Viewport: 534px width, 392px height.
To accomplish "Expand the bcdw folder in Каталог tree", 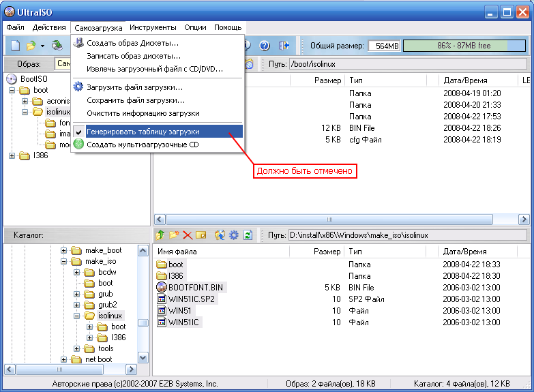I will (x=76, y=272).
